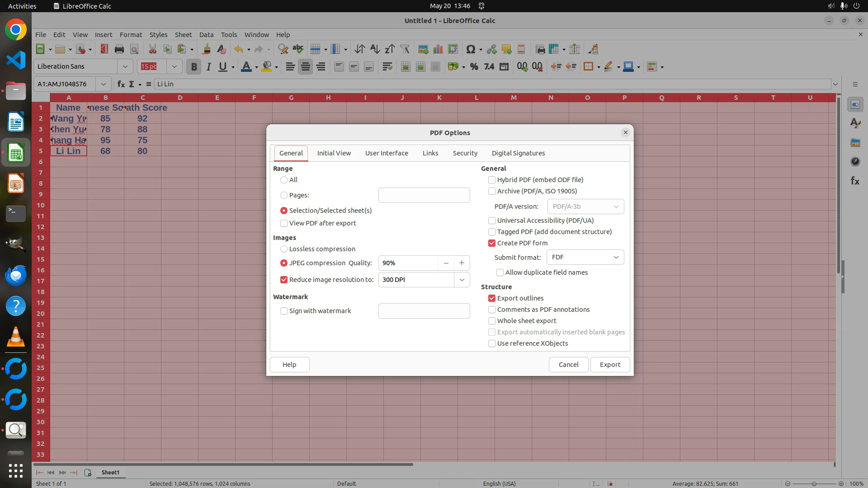Click the Sort Ascending toolbar icon
The image size is (868, 488).
tap(375, 49)
